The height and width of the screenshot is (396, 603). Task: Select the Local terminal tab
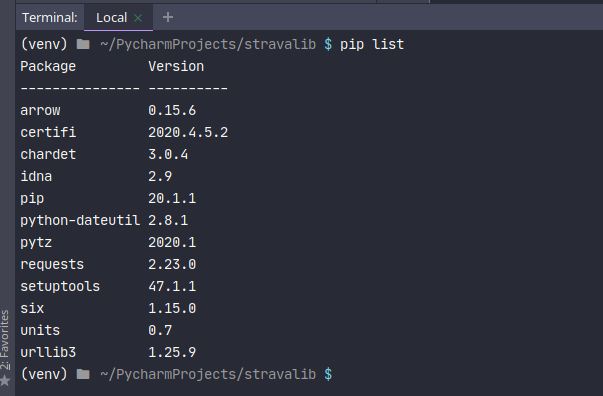coord(112,18)
